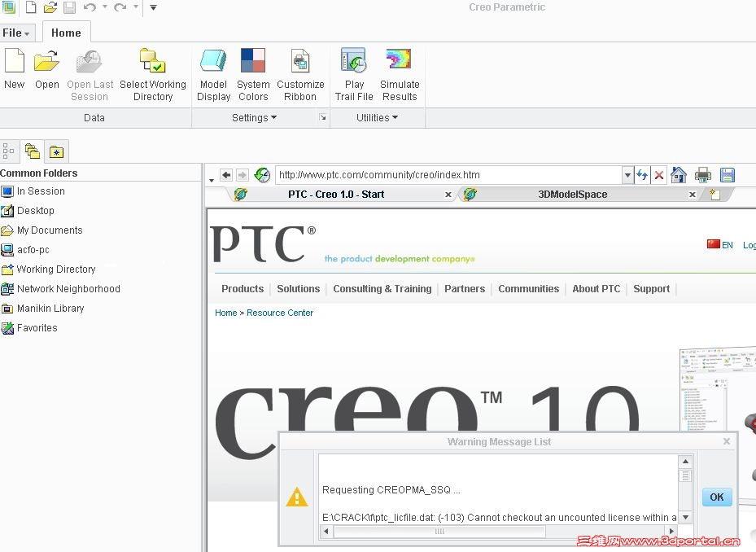The height and width of the screenshot is (552, 756).
Task: Switch to PTC - Creo 1.0 - Start tab
Action: [x=336, y=195]
